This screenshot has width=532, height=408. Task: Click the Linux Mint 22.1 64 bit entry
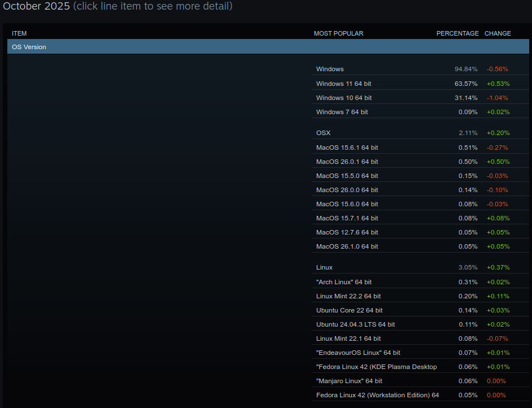[x=420, y=338]
